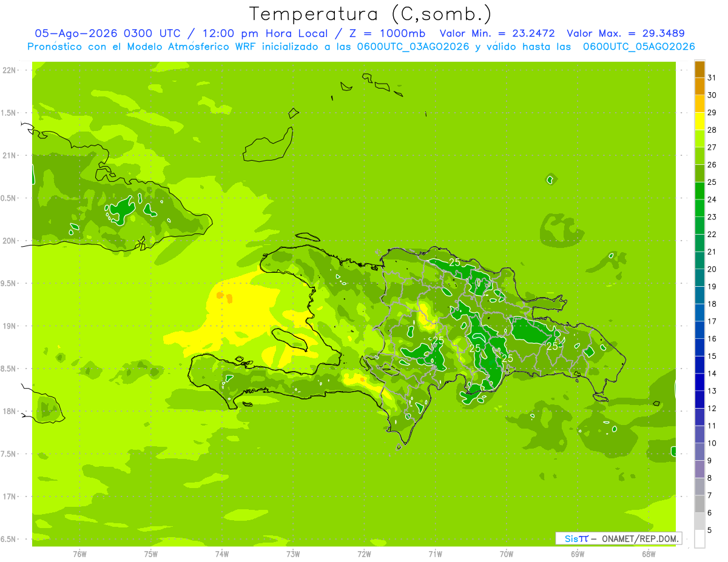The image size is (728, 562).
Task: Click 'Pronóstico con el Modelo Atmósferico WRF' text
Action: tap(141, 47)
